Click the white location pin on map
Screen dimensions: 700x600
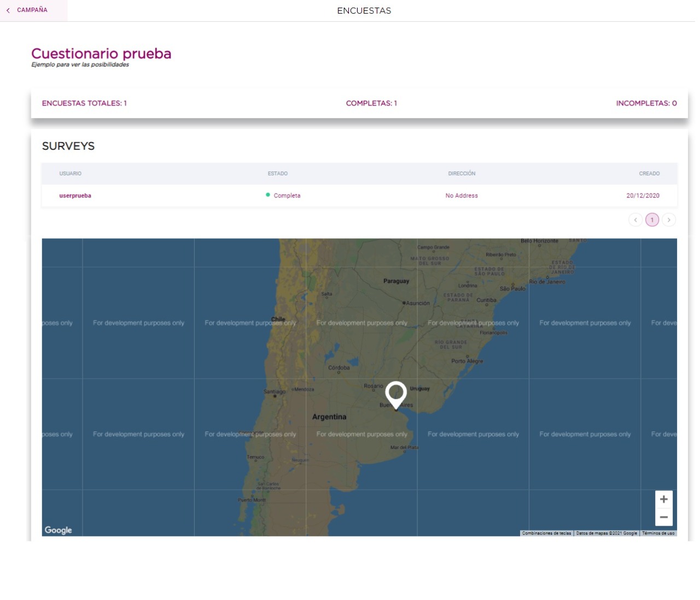[x=396, y=393]
